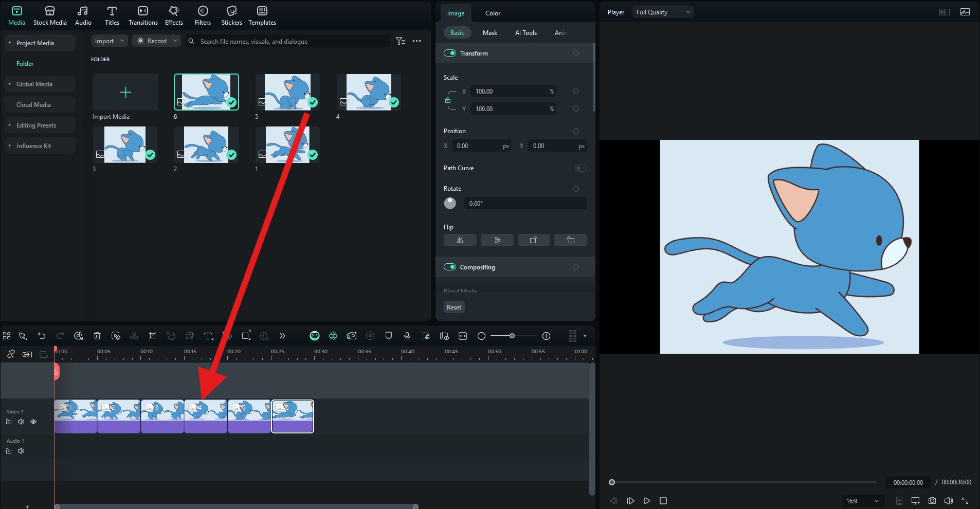This screenshot has width=980, height=509.
Task: Take a snapshot with the camera icon
Action: (x=932, y=501)
